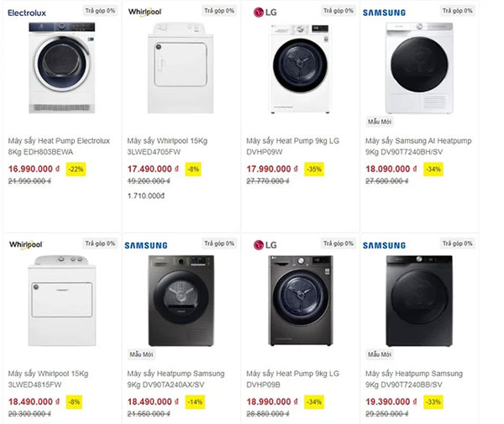Click the Samsung logo on DV90TA240AX/SV card
The height and width of the screenshot is (424, 504).
pyautogui.click(x=145, y=245)
